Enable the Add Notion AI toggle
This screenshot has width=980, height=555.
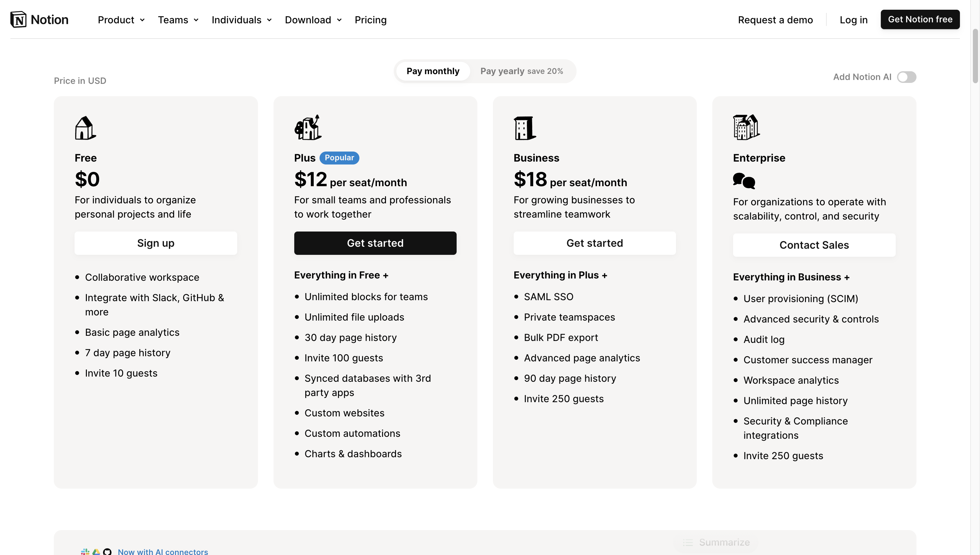point(907,77)
